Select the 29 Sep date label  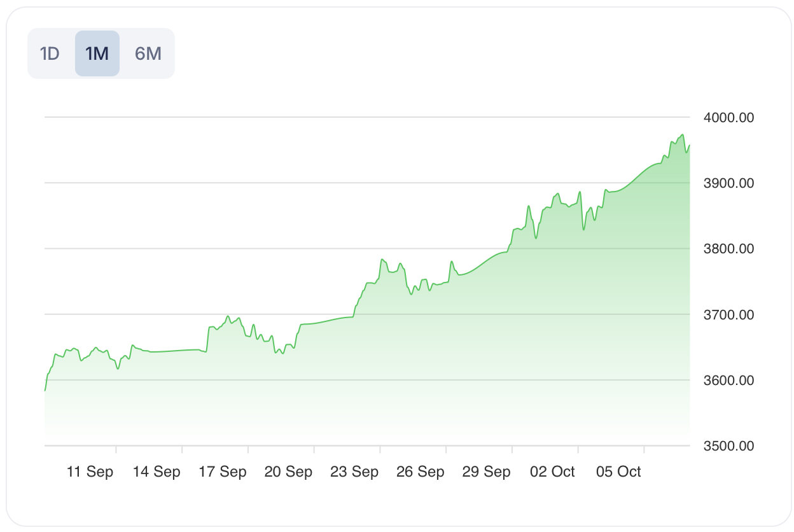click(x=486, y=472)
